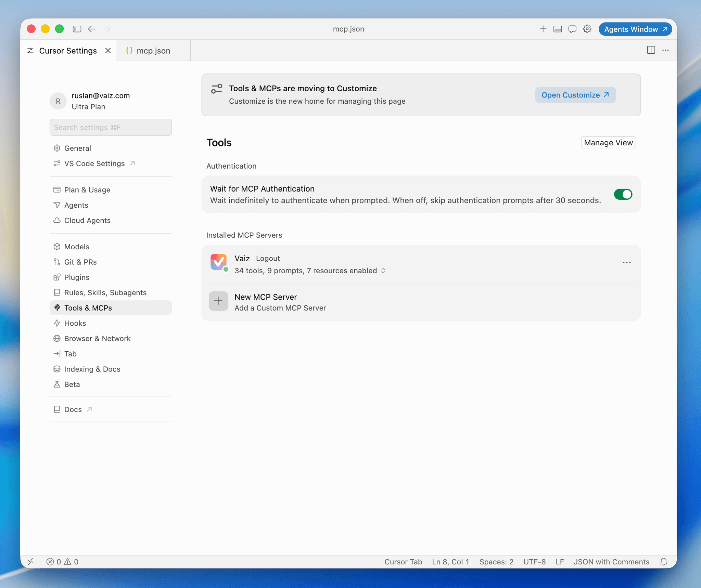Select Hooks in the sidebar

coord(111,323)
